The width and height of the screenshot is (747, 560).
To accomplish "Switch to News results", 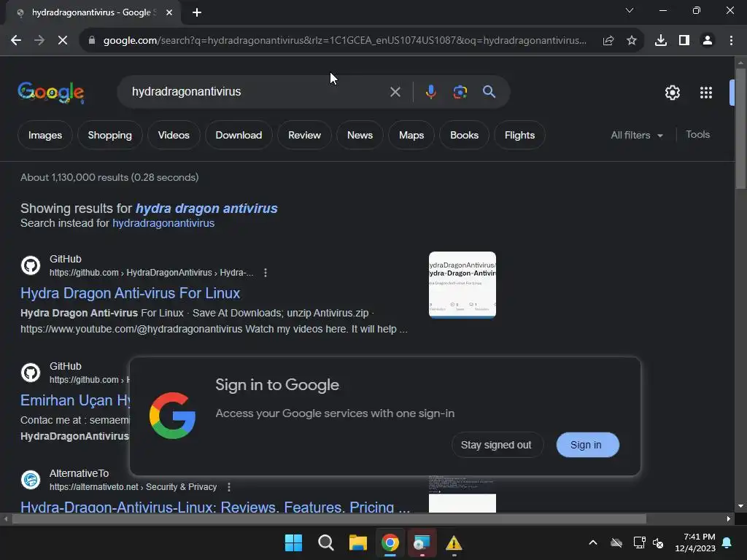I will [360, 135].
